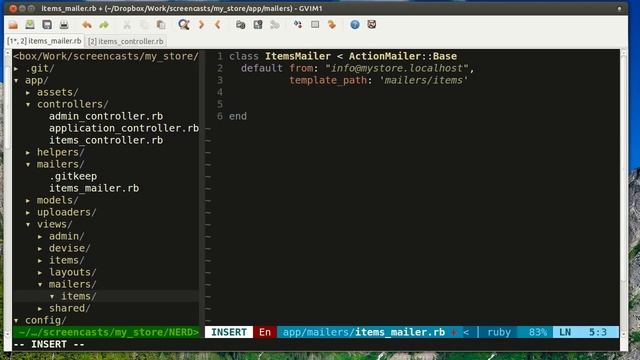This screenshot has height=360, width=640.
Task: Click the Find Next arrow icon
Action: pos(201,25)
